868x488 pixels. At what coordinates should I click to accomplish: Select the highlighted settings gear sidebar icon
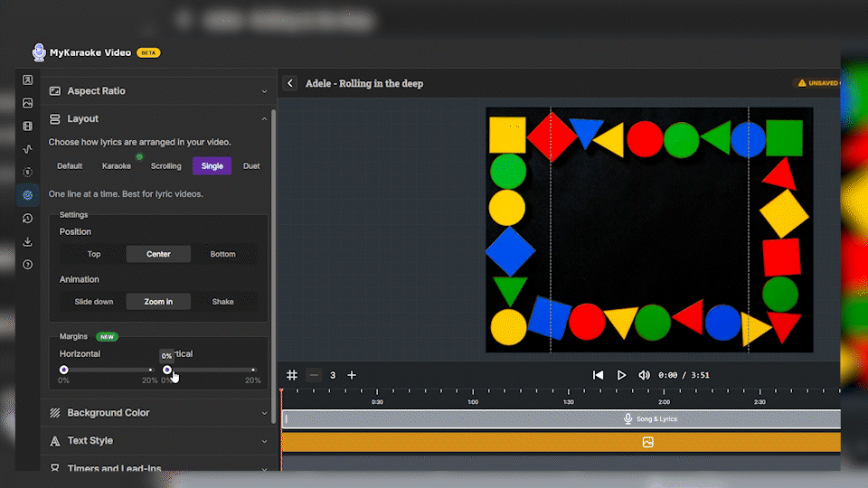pyautogui.click(x=28, y=195)
